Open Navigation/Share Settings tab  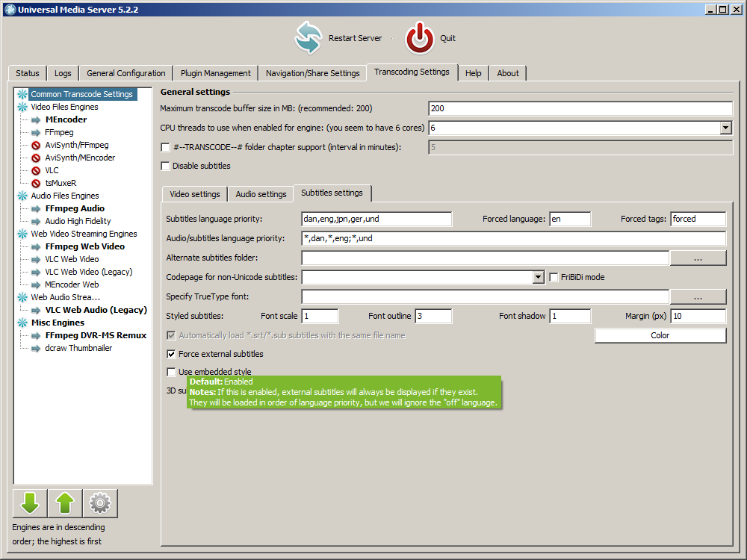[312, 73]
